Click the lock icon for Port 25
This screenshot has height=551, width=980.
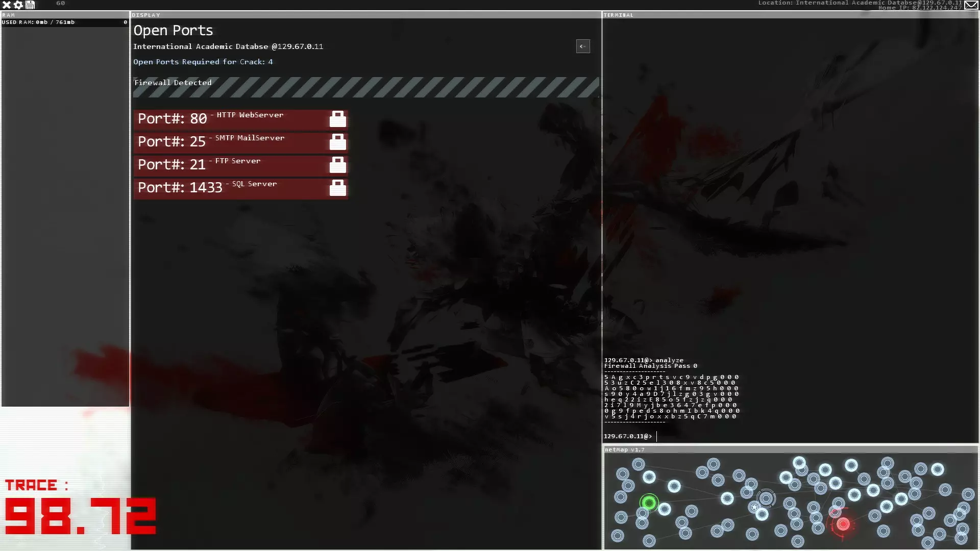337,142
